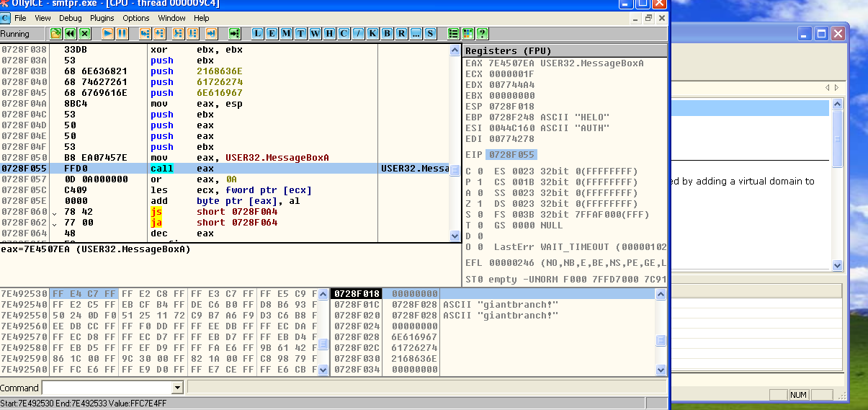This screenshot has width=868, height=410.
Task: Show Executable modules with E icon
Action: pyautogui.click(x=272, y=34)
